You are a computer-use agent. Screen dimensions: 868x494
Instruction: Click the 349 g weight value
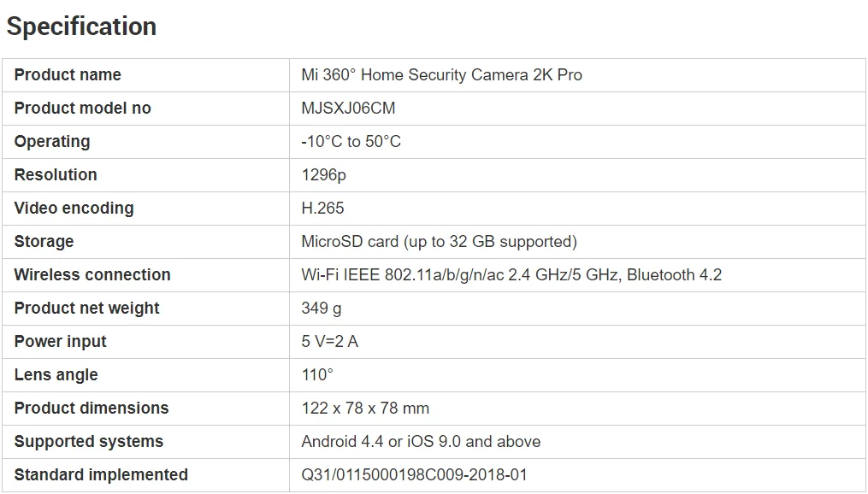322,309
